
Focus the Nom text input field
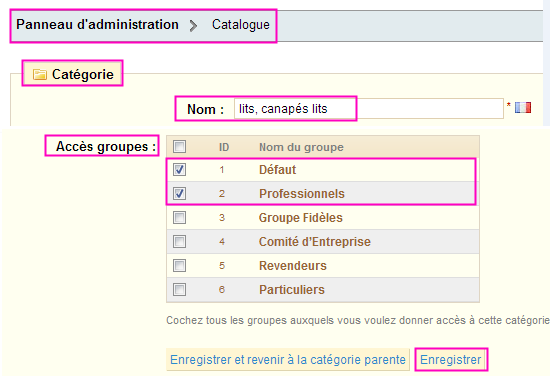pyautogui.click(x=369, y=109)
